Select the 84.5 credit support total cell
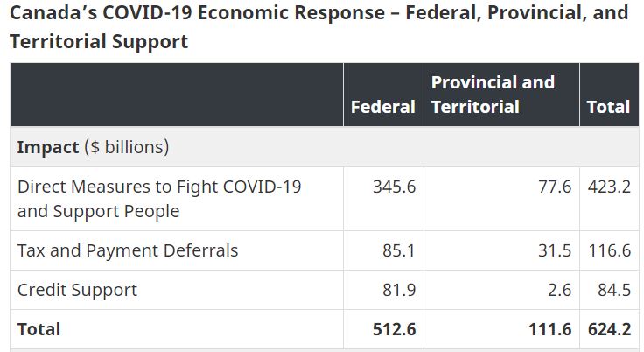Viewport: 644px width, 352px height. point(613,290)
